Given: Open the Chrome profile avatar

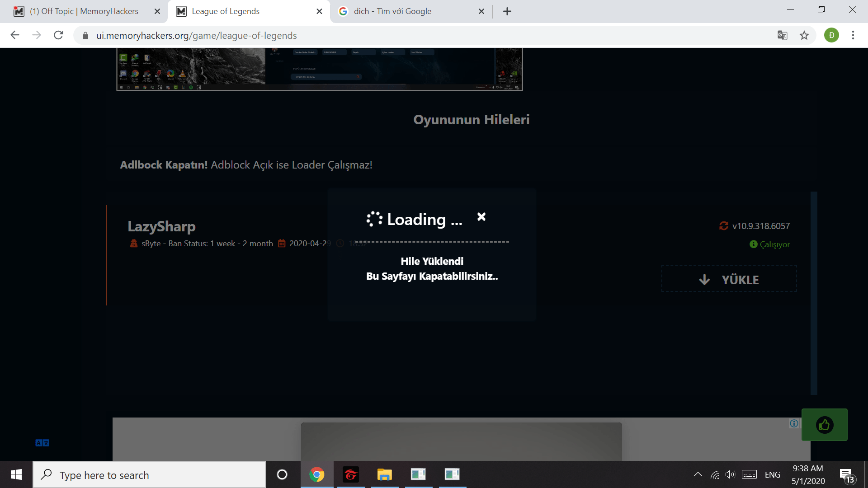Looking at the screenshot, I should 831,35.
